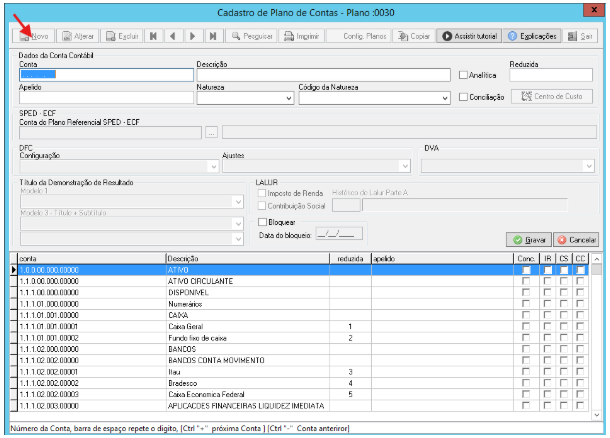Go to the next record arrow

tap(193, 36)
